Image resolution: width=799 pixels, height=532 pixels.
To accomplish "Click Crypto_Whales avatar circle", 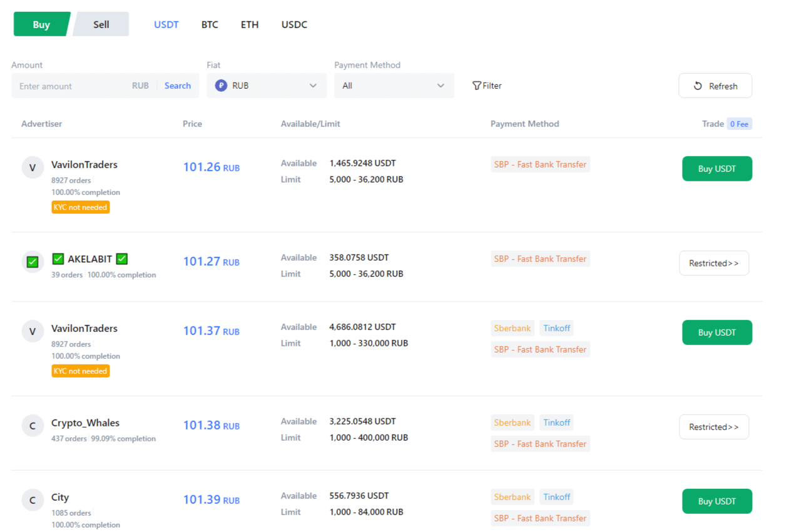I will (33, 426).
